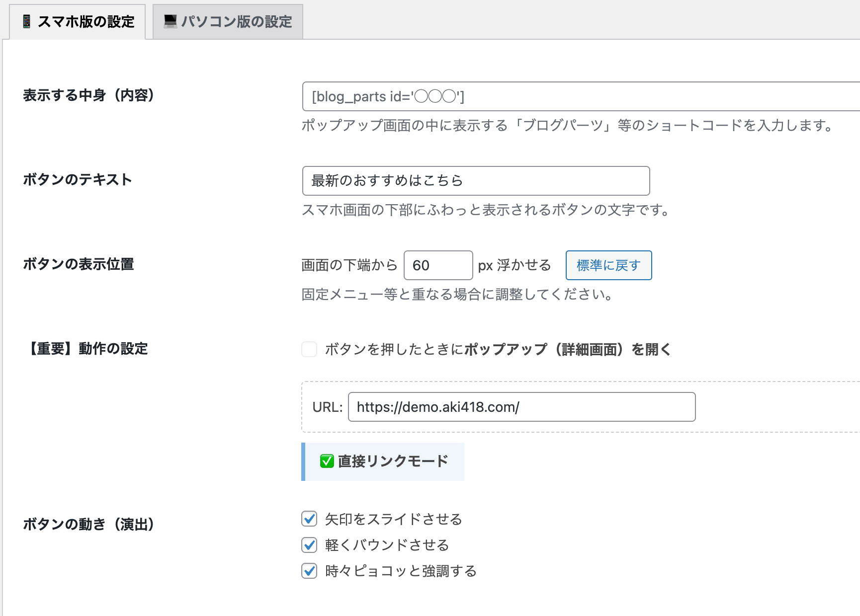
Task: Toggle the 軽くバウンドさせる checkbox
Action: point(309,545)
